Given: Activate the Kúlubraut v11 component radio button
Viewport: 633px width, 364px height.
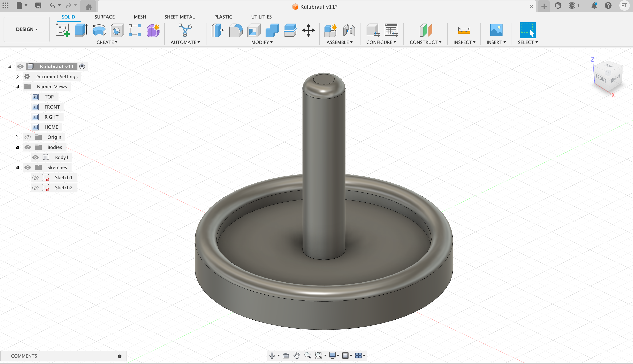Looking at the screenshot, I should (x=82, y=66).
